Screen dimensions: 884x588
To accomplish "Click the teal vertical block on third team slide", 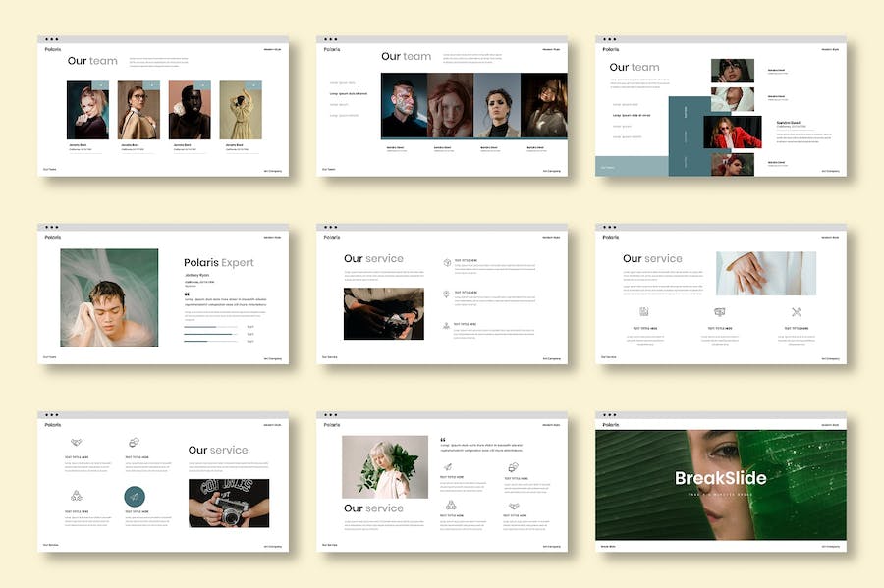I will click(688, 135).
